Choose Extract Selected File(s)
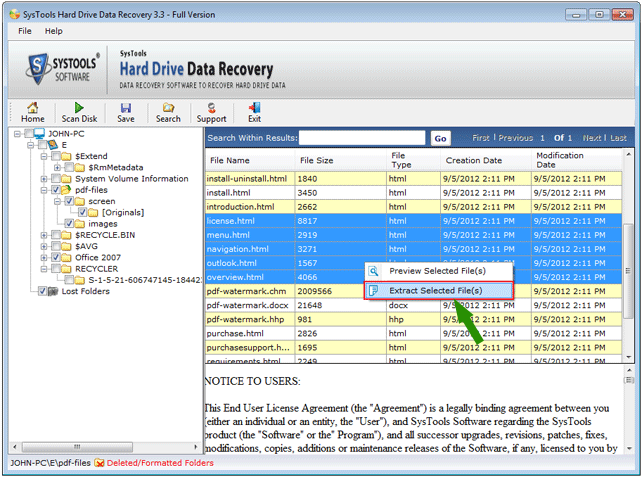Viewport: 642px width, 477px height. [x=438, y=291]
